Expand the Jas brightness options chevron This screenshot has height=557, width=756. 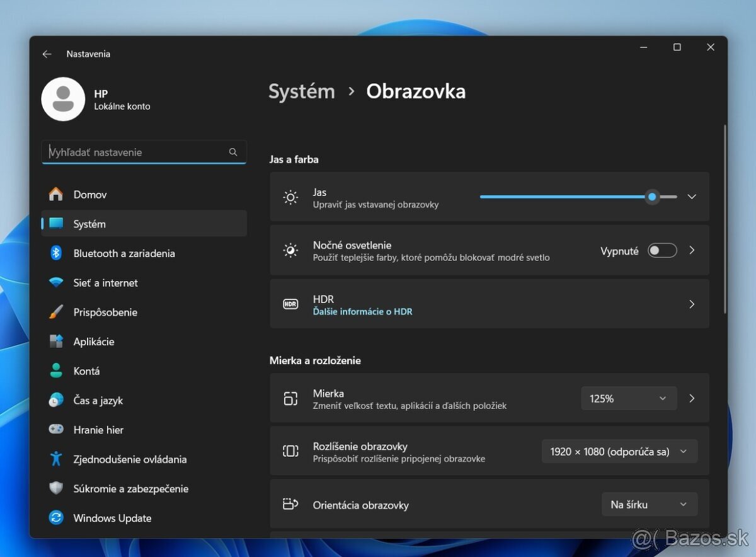(692, 197)
